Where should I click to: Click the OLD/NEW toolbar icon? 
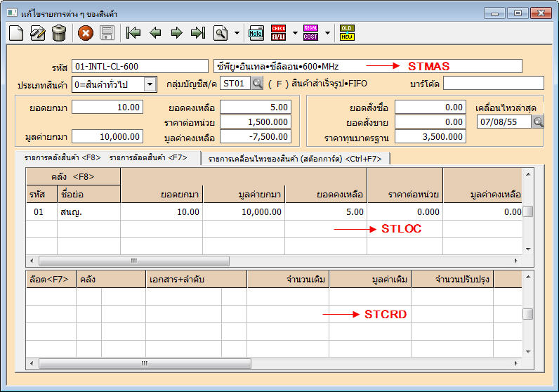pyautogui.click(x=347, y=32)
